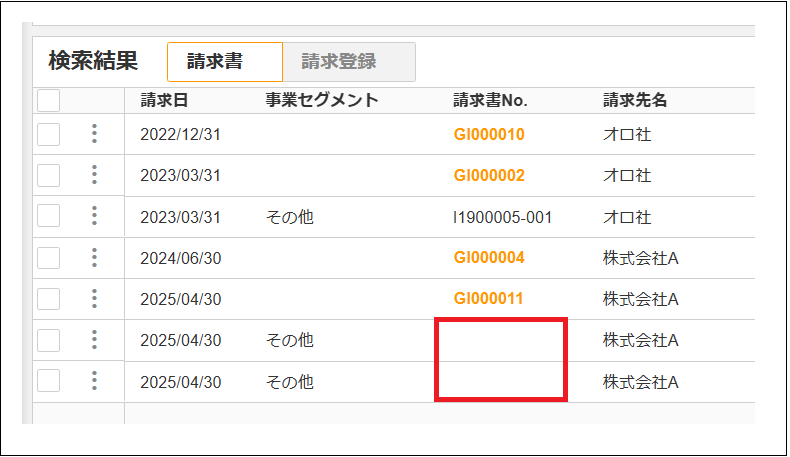Click 株式会社A in the GI000004 row
790x457 pixels.
click(x=641, y=258)
